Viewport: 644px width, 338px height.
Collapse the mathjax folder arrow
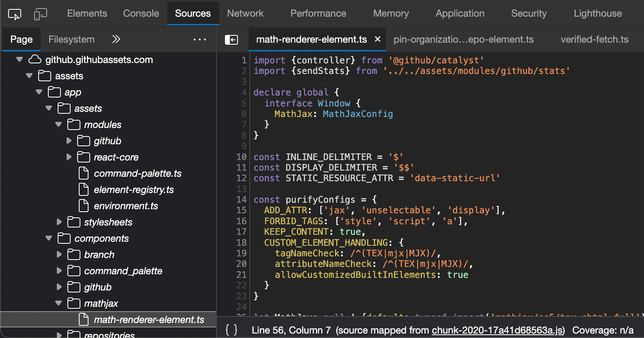coord(58,303)
